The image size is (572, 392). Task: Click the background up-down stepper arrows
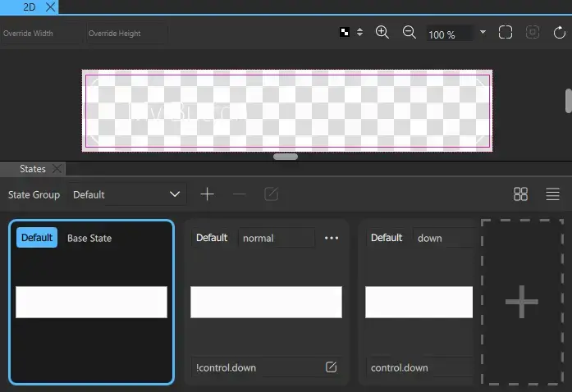pyautogui.click(x=359, y=33)
